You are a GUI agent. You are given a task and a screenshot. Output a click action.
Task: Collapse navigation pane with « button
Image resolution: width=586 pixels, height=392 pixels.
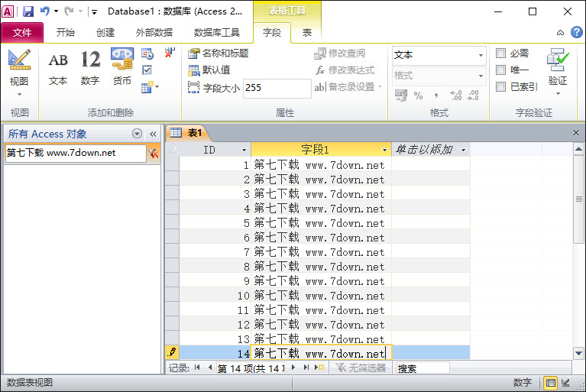pyautogui.click(x=153, y=134)
